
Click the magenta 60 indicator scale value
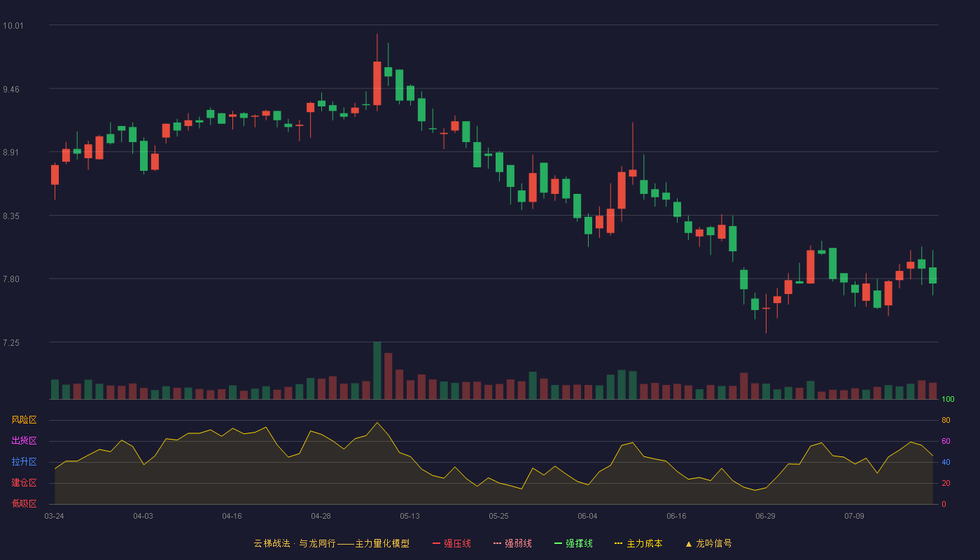946,441
